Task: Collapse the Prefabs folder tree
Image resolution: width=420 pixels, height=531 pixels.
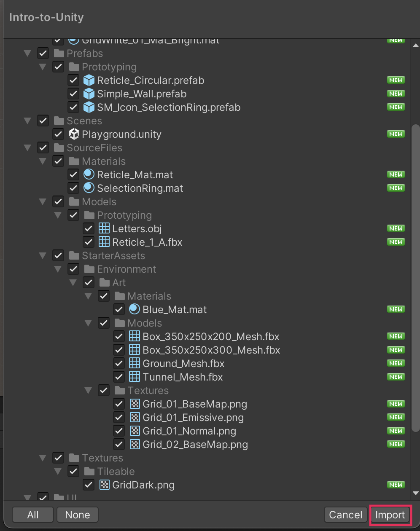Action: click(28, 54)
